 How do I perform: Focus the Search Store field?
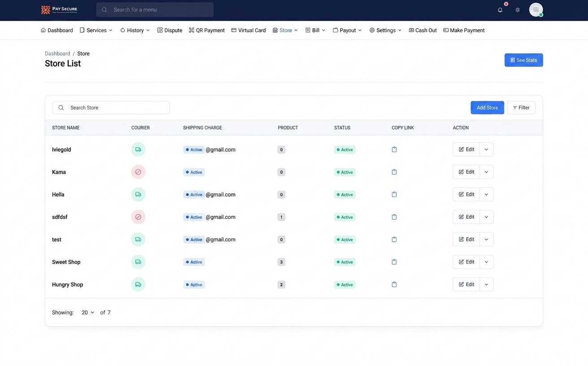(x=111, y=108)
